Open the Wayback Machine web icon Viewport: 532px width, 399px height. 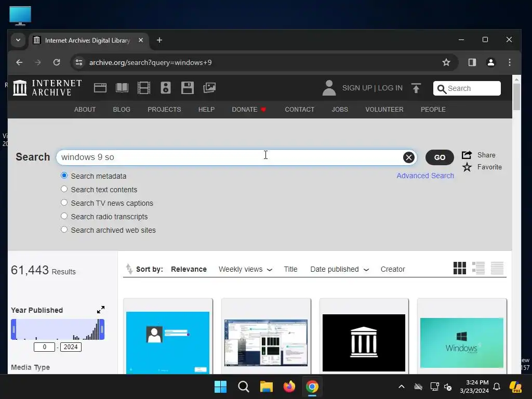point(100,88)
